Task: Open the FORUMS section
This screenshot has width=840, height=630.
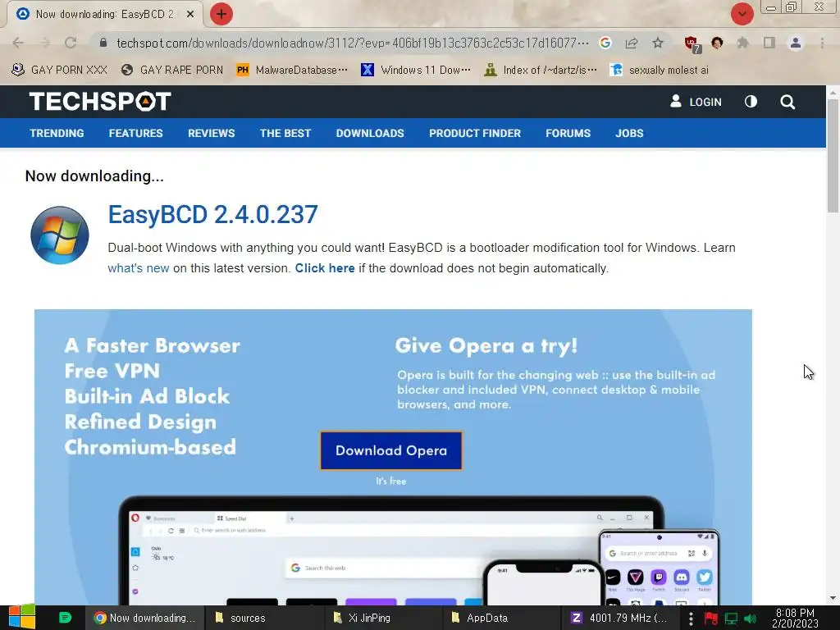Action: (x=568, y=134)
